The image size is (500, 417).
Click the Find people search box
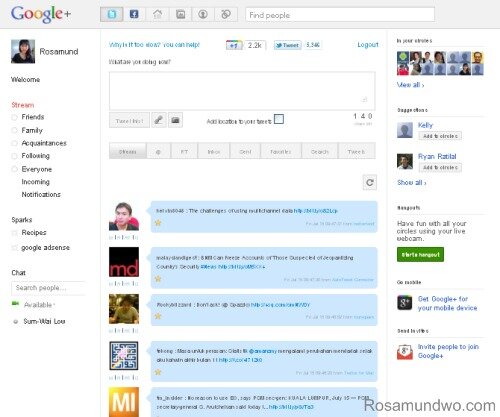(x=340, y=15)
